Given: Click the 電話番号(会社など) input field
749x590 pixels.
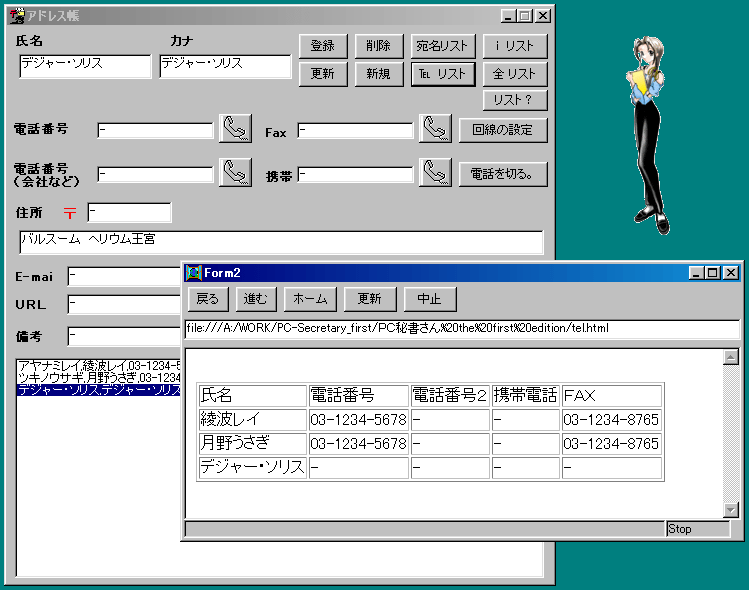Looking at the screenshot, I should click(x=155, y=174).
